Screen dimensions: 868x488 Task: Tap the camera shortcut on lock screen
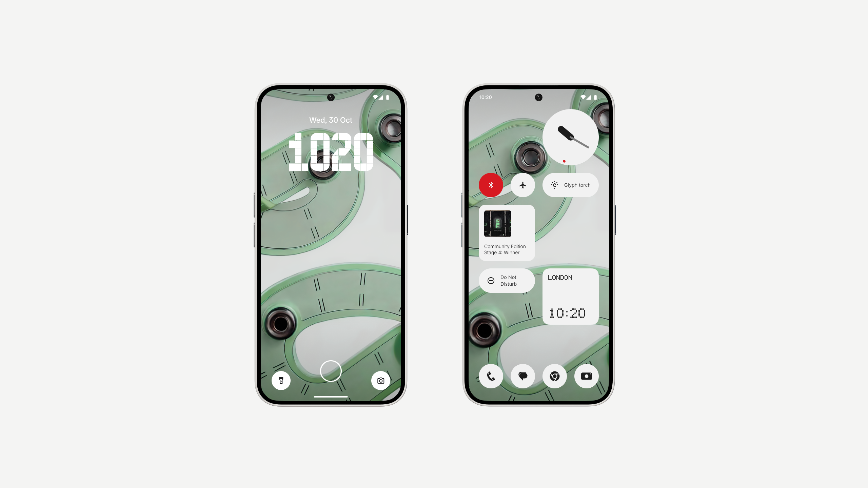pos(380,381)
